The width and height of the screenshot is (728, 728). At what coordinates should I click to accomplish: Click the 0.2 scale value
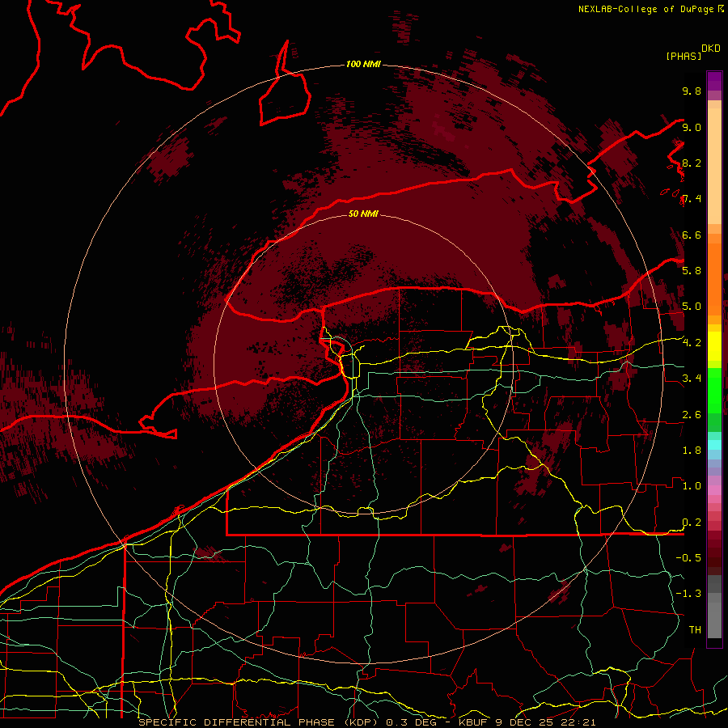pyautogui.click(x=692, y=523)
